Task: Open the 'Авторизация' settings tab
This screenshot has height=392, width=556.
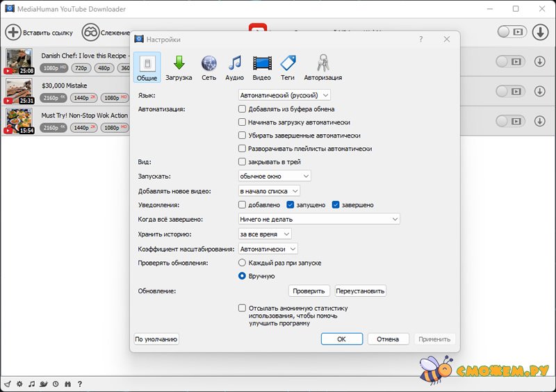Action: point(322,68)
